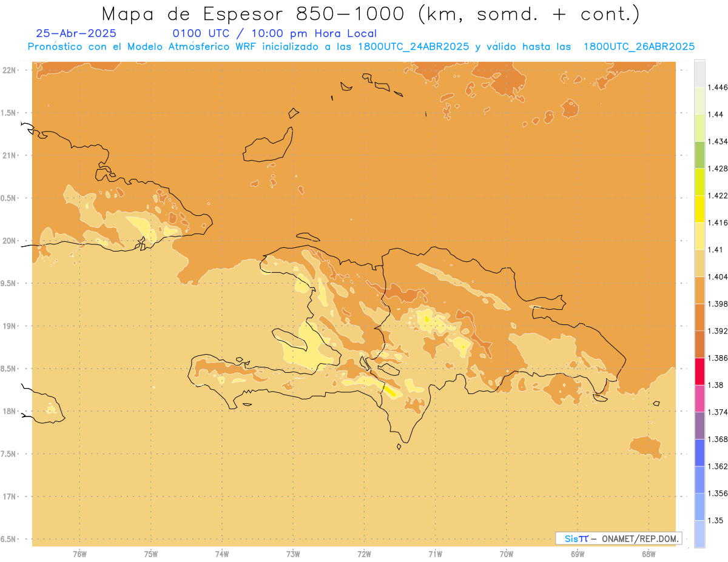Click the legend value '1.434'
The image size is (728, 562).
(x=717, y=141)
